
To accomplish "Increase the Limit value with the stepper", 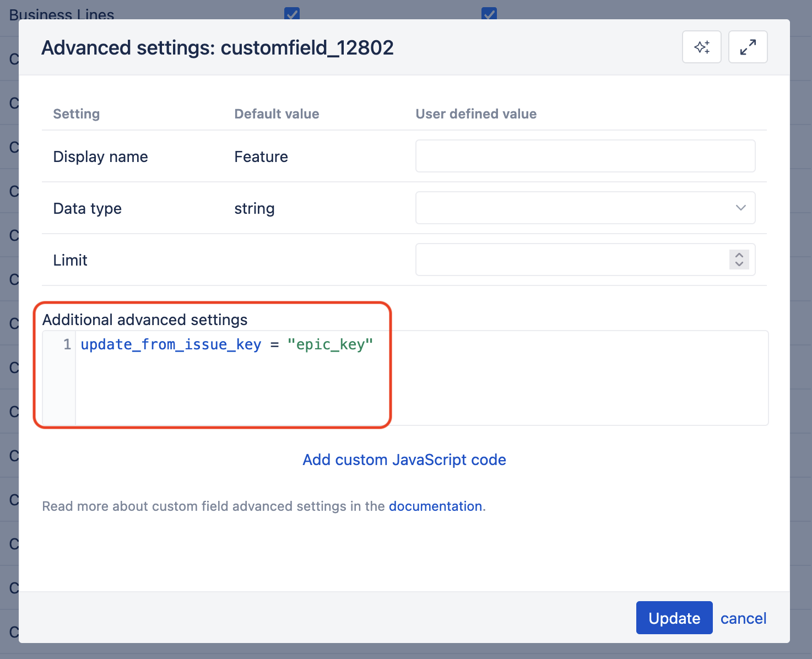I will 739,255.
